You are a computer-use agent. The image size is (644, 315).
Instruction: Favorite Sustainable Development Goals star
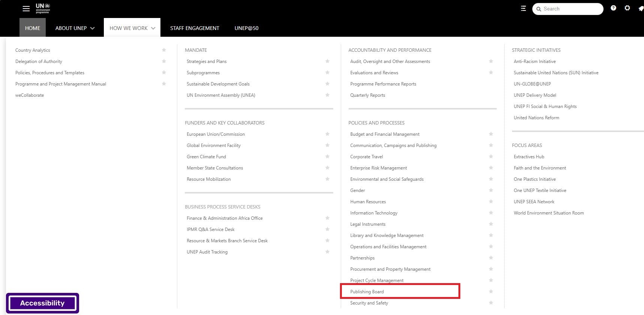tap(327, 84)
